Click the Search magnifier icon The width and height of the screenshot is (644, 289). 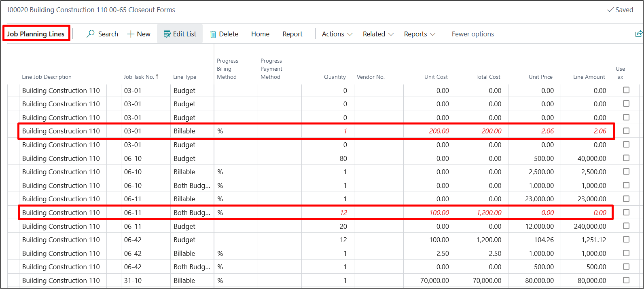click(91, 34)
